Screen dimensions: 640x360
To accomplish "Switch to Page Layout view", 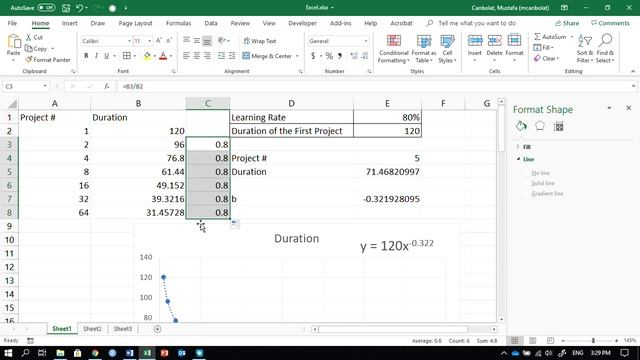I will [533, 340].
